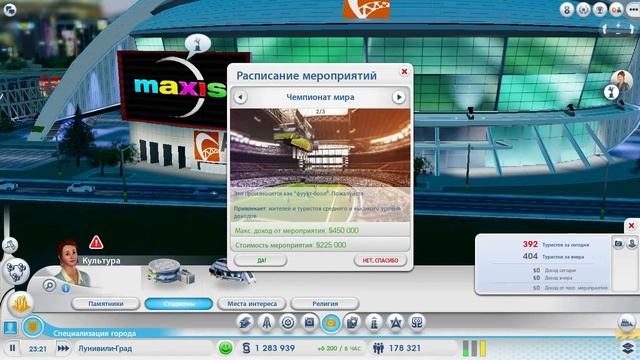Select the gambling cards specialization icon
This screenshot has width=640, height=360.
tap(353, 323)
